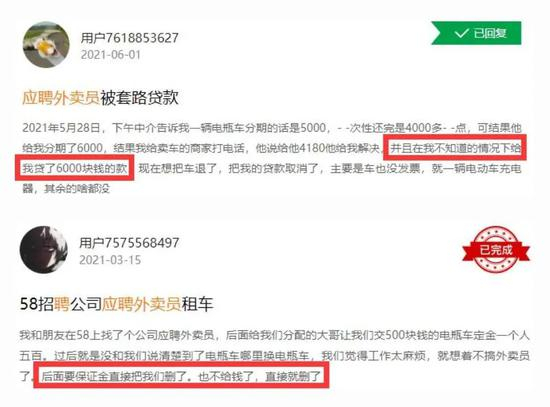Click the word 租车 in second title
The height and width of the screenshot is (407, 550).
click(x=197, y=304)
